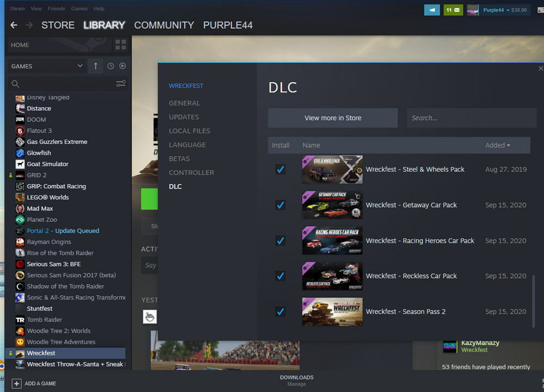Click the Gas Guzzlers Extreme icon
Image resolution: width=544 pixels, height=392 pixels.
(20, 142)
